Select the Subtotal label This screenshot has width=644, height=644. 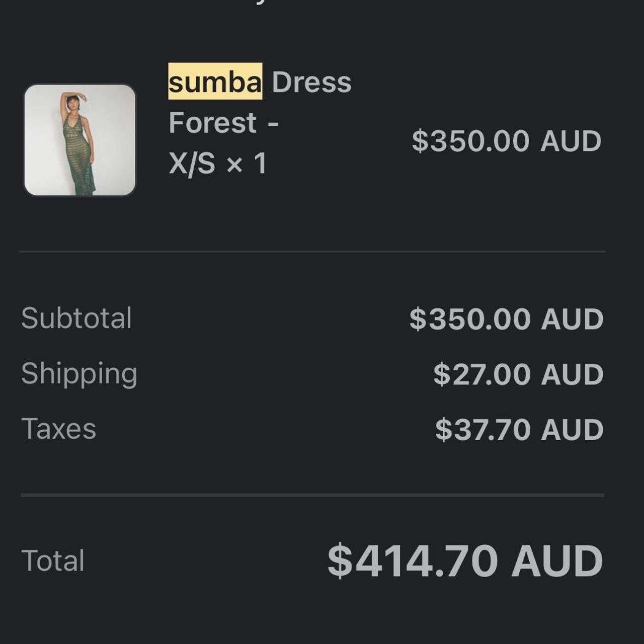point(76,318)
